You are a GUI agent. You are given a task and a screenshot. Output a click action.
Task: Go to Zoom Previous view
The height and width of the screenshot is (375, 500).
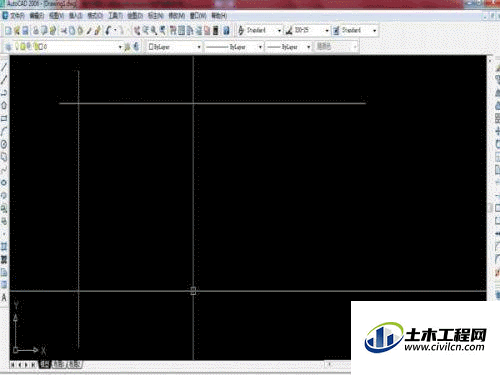pyautogui.click(x=163, y=31)
